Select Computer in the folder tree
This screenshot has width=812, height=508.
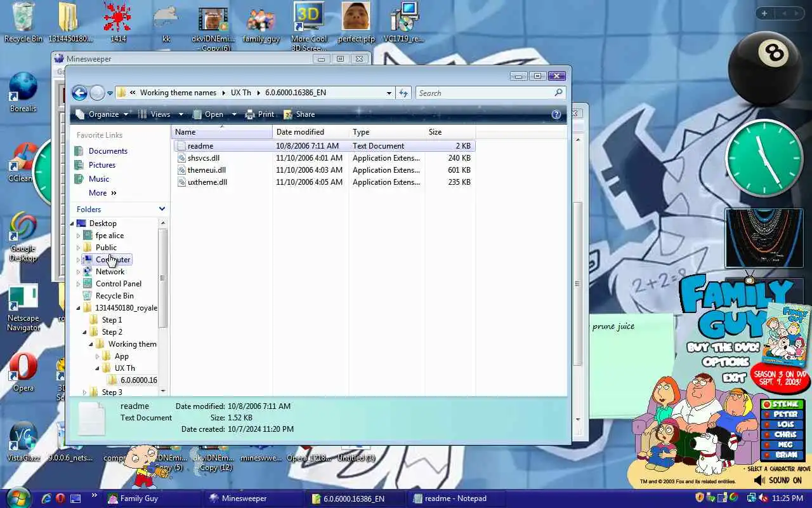[x=112, y=260]
